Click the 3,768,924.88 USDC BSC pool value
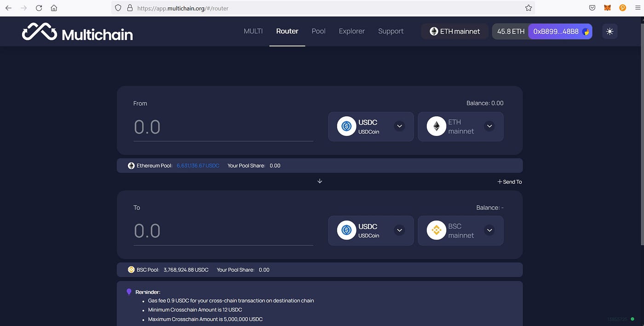Viewport: 644px width, 326px height. pyautogui.click(x=186, y=269)
